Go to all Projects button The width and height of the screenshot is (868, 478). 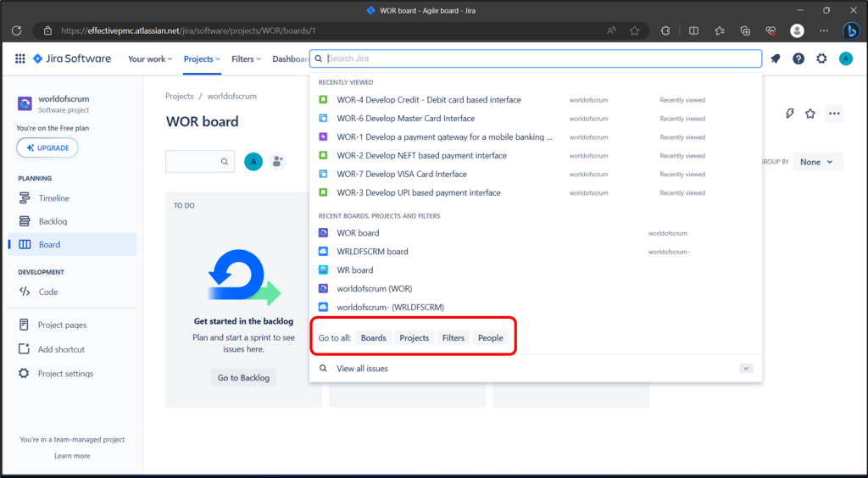(414, 337)
